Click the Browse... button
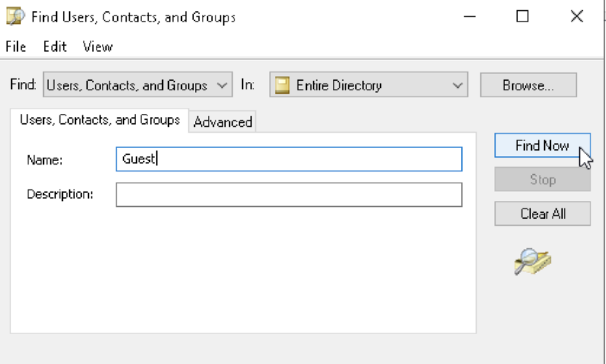 [x=528, y=85]
